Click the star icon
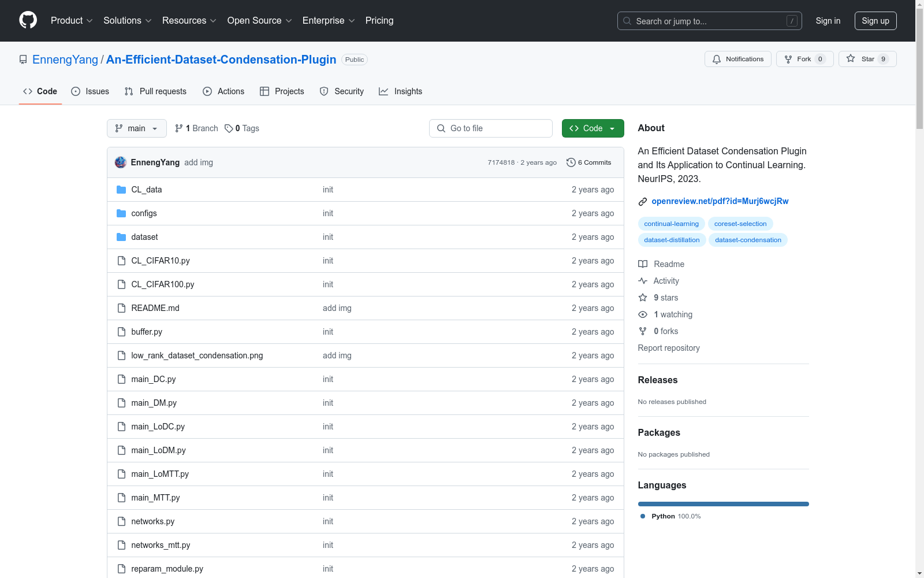This screenshot has height=578, width=924. 851,58
